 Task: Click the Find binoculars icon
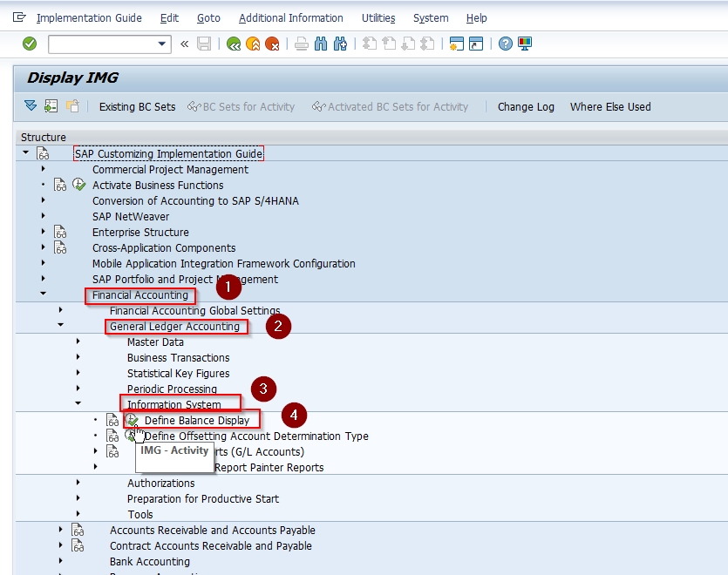pyautogui.click(x=321, y=44)
